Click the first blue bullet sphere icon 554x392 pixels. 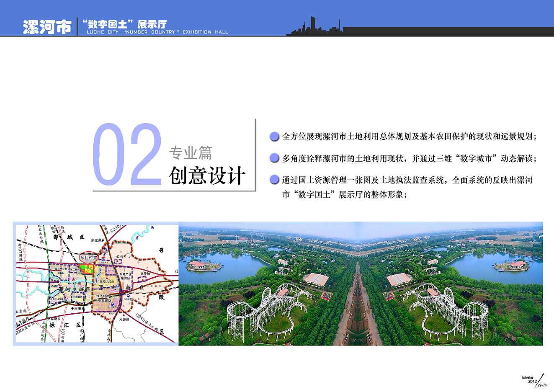274,136
